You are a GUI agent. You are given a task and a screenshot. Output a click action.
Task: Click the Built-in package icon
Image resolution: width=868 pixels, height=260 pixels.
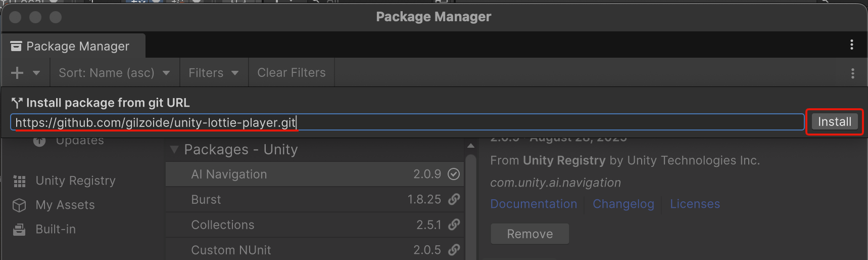[19, 229]
